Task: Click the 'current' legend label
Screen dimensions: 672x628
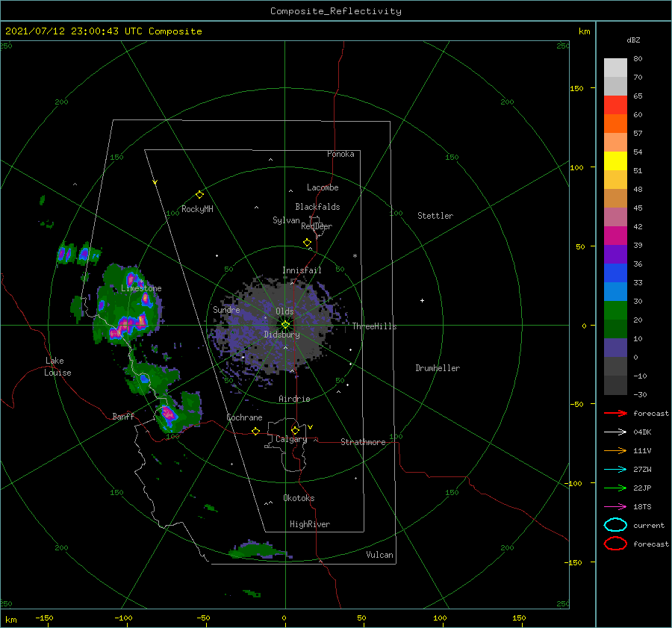Action: click(x=648, y=525)
